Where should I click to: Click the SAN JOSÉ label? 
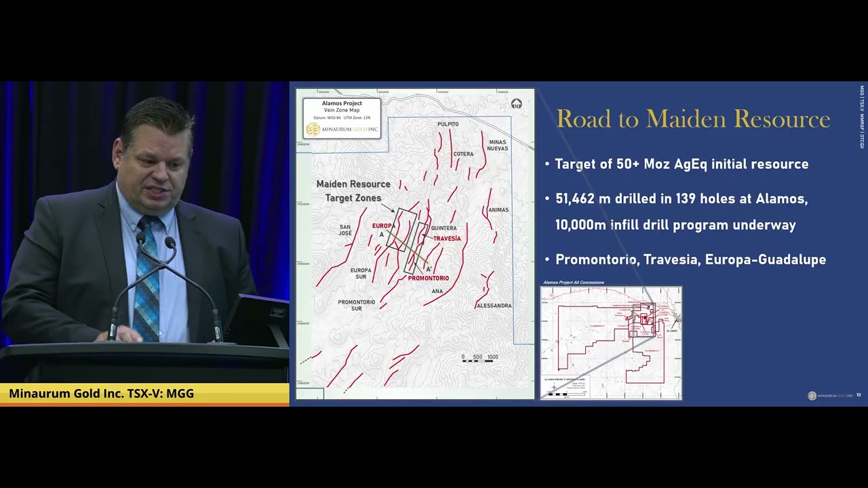[345, 230]
